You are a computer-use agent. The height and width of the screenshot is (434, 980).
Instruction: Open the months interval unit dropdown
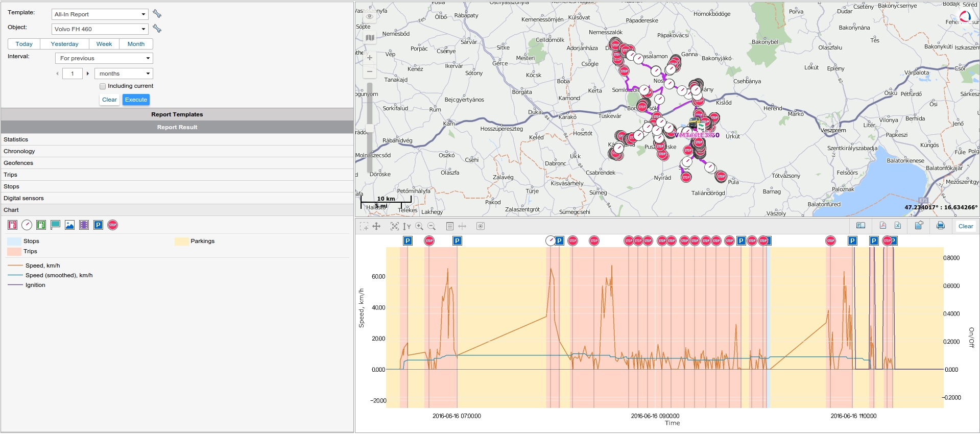pyautogui.click(x=124, y=74)
